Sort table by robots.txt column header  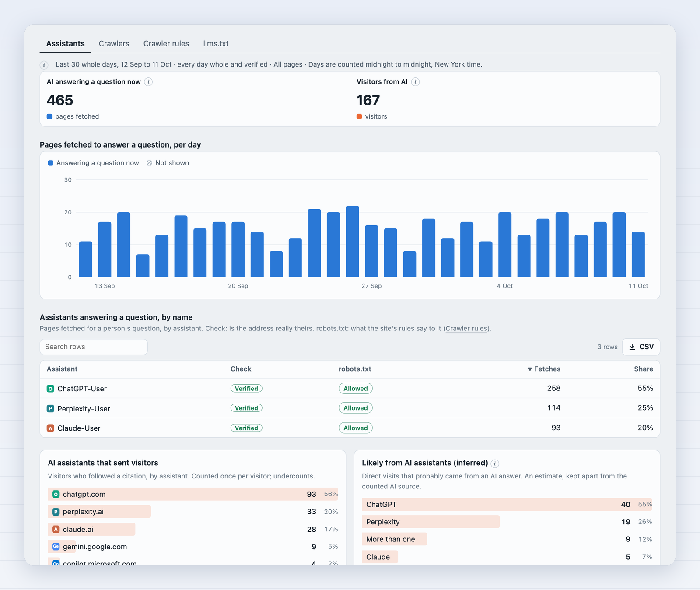(355, 369)
